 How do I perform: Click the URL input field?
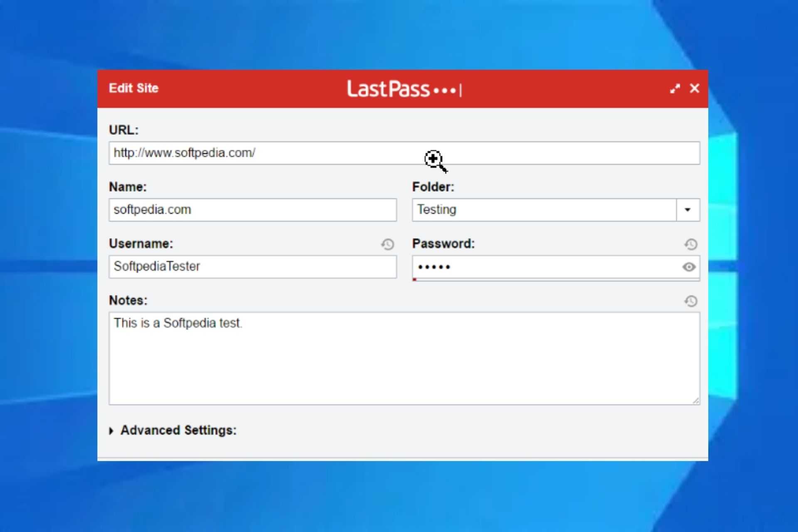pos(404,153)
